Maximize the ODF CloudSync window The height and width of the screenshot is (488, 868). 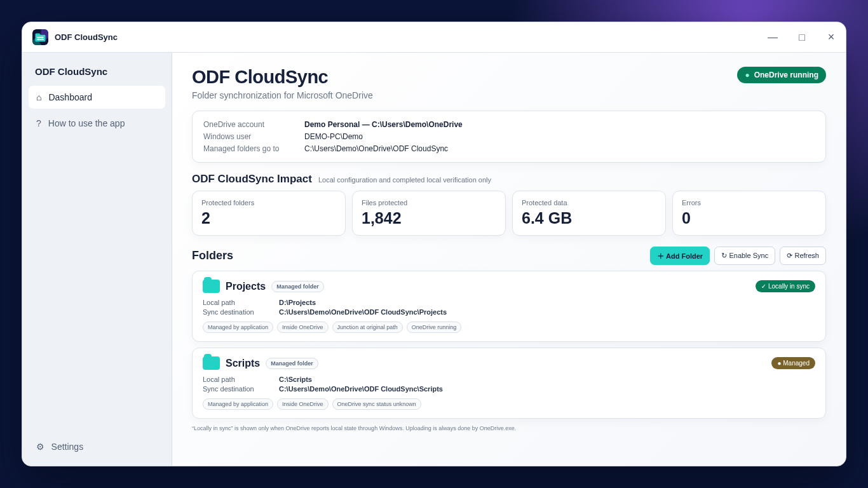click(x=802, y=37)
